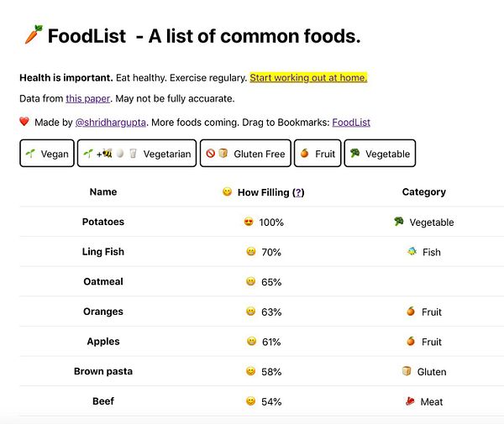Image resolution: width=504 pixels, height=424 pixels.
Task: Click the red heart icon before Made by
Action: pos(24,123)
